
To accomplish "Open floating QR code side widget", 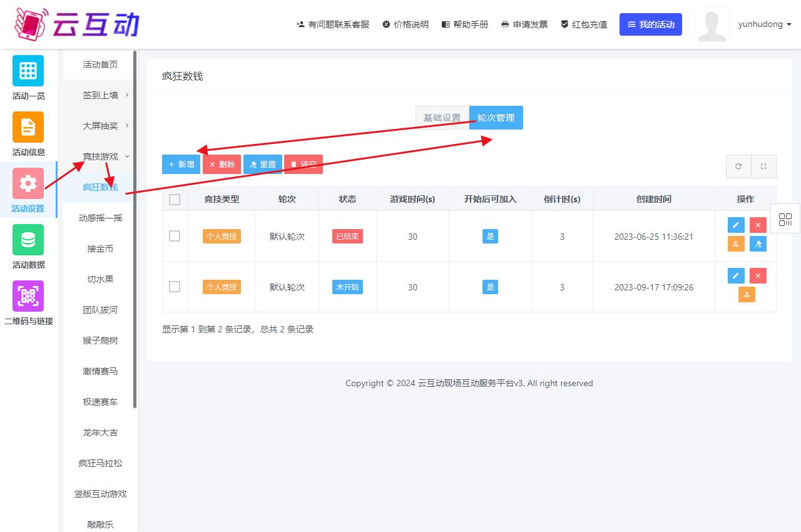I will [785, 219].
